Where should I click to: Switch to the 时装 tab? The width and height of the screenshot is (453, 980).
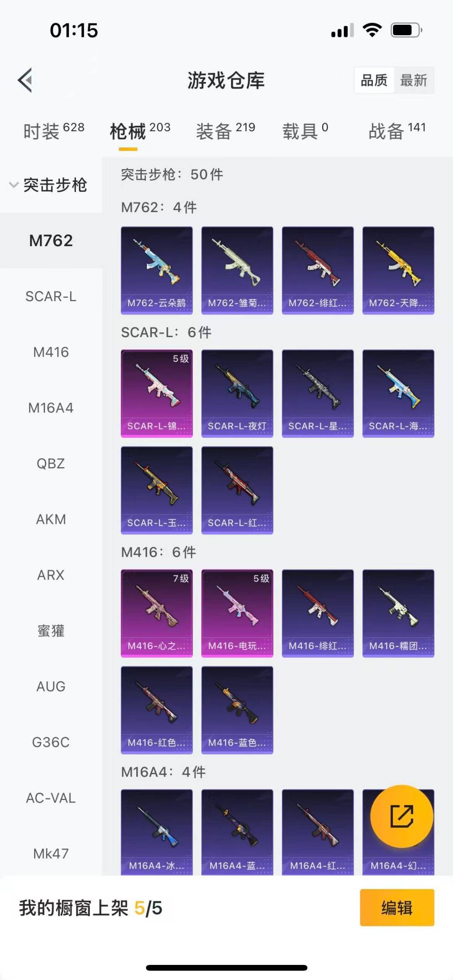coord(54,131)
